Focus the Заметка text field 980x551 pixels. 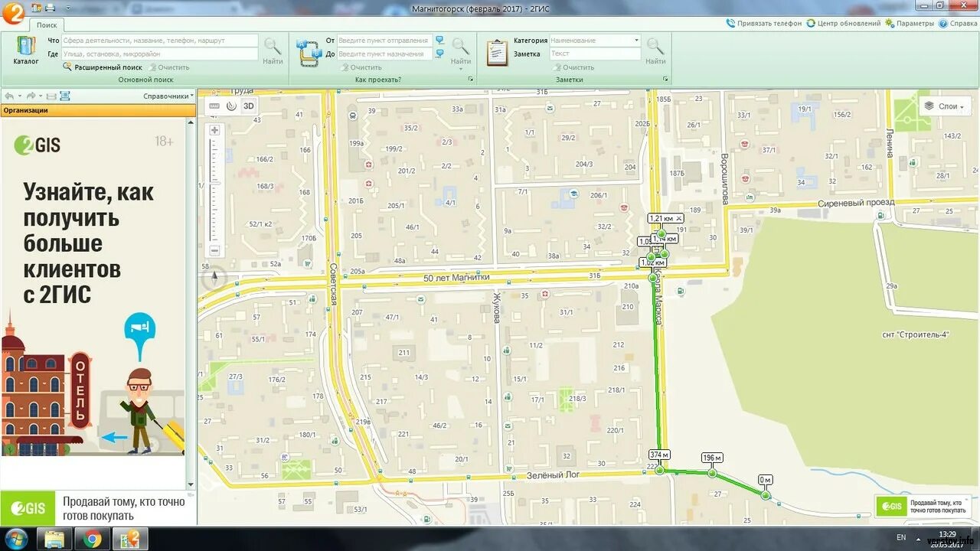pyautogui.click(x=595, y=54)
